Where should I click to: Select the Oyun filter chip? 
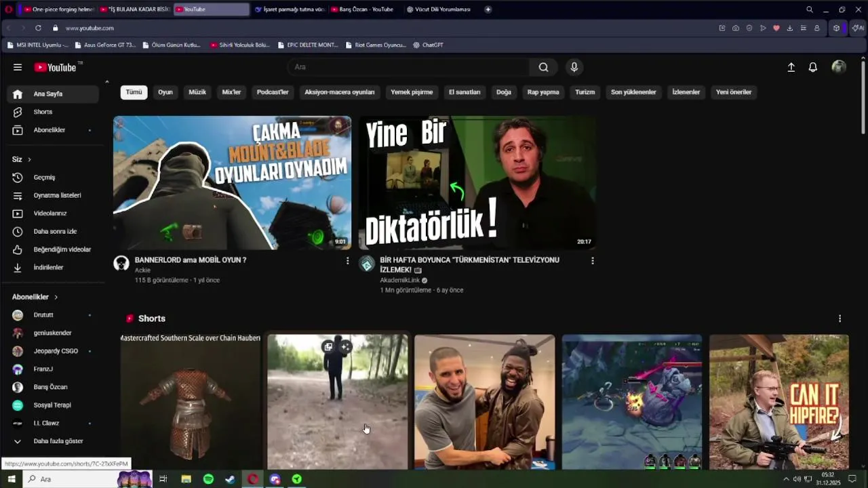[165, 92]
